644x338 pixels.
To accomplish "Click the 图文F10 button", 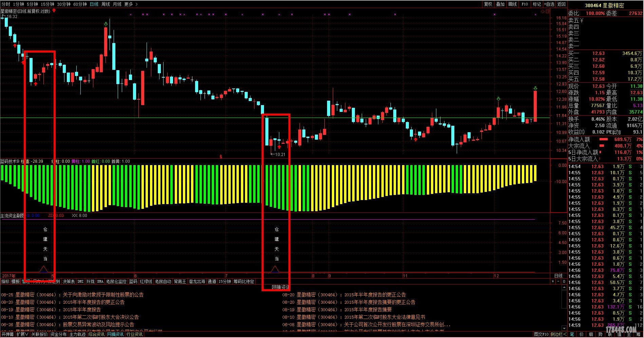I will tap(541, 335).
